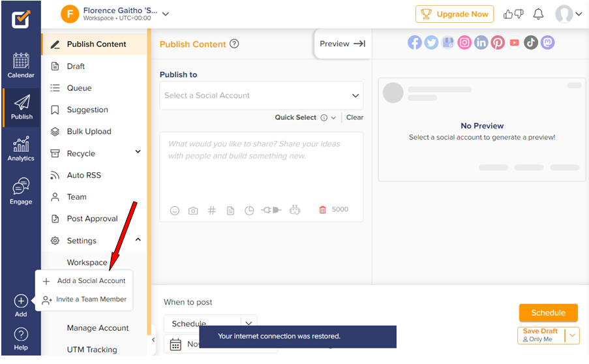Viewport: 589px width, 364px height.
Task: Click the Add plus icon
Action: pyautogui.click(x=21, y=301)
